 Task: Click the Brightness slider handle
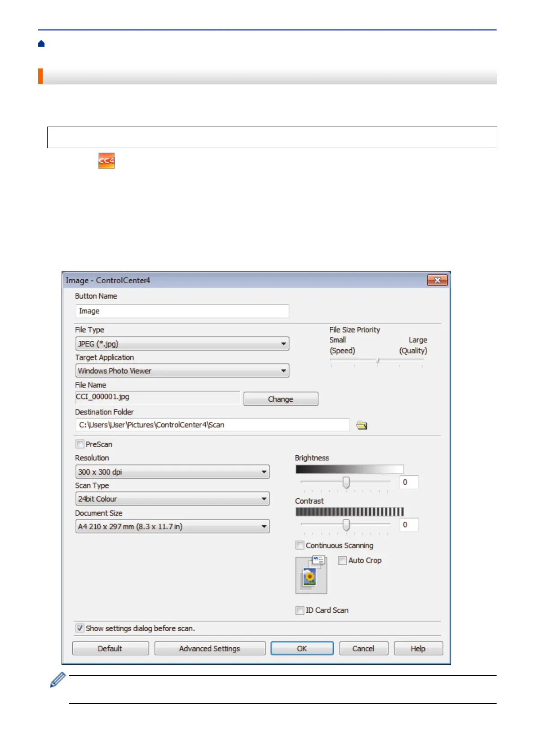pyautogui.click(x=346, y=482)
